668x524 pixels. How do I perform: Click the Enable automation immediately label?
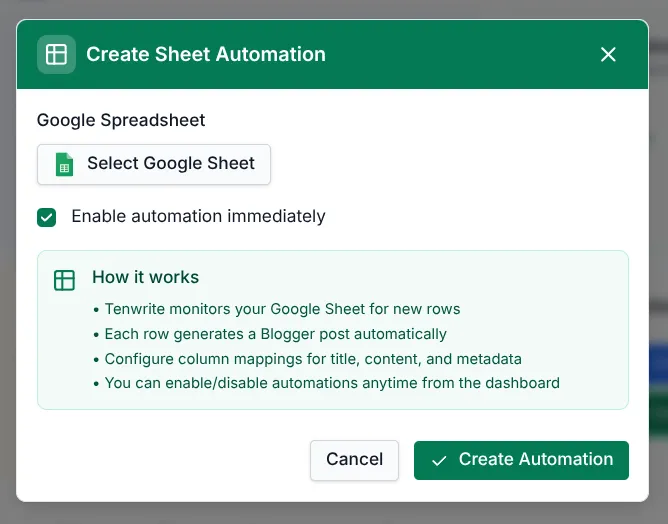[198, 216]
